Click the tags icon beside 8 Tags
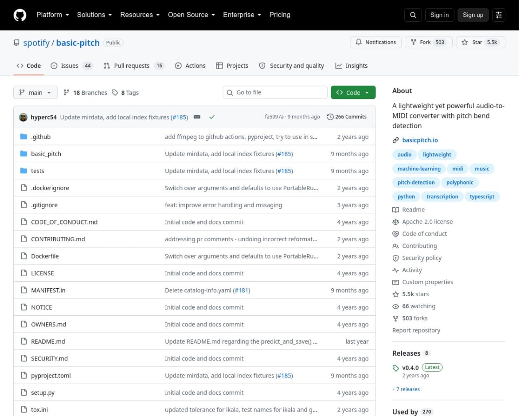 tap(115, 93)
